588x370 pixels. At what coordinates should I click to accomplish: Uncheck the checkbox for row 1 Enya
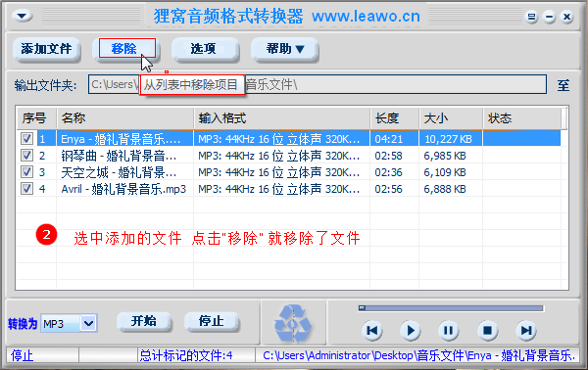[26, 139]
